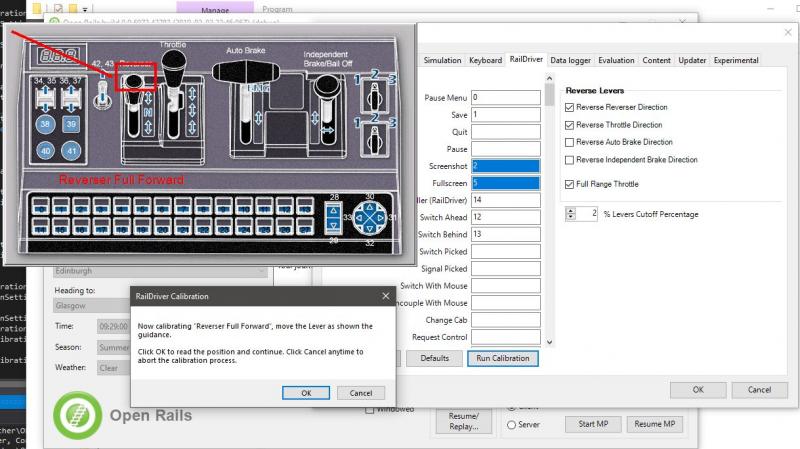Viewport: 800px width, 449px height.
Task: Click the Request Control input field
Action: tap(506, 337)
